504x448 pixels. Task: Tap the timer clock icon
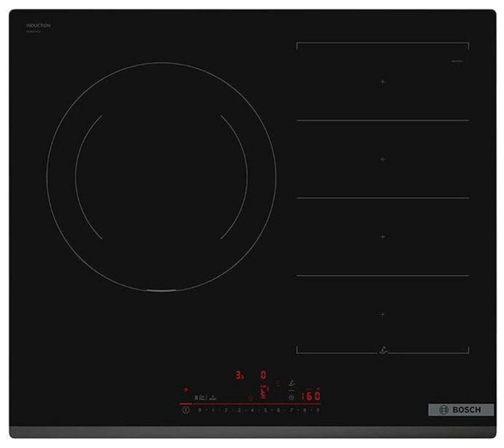tap(291, 398)
